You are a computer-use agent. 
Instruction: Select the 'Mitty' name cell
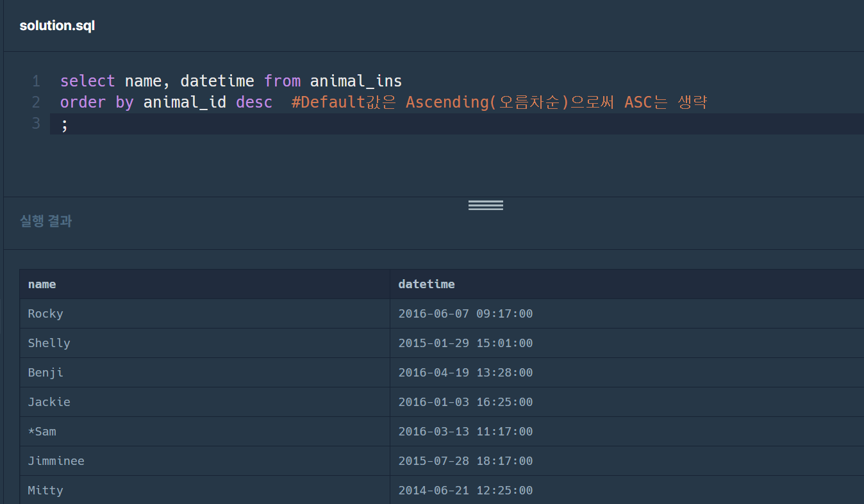pos(204,490)
